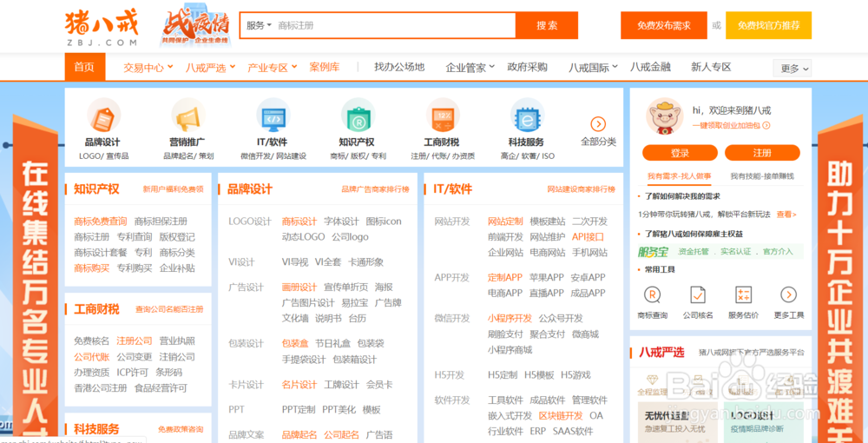Open the 案例库 nav item
Viewport: 868px width, 443px height.
[x=325, y=67]
